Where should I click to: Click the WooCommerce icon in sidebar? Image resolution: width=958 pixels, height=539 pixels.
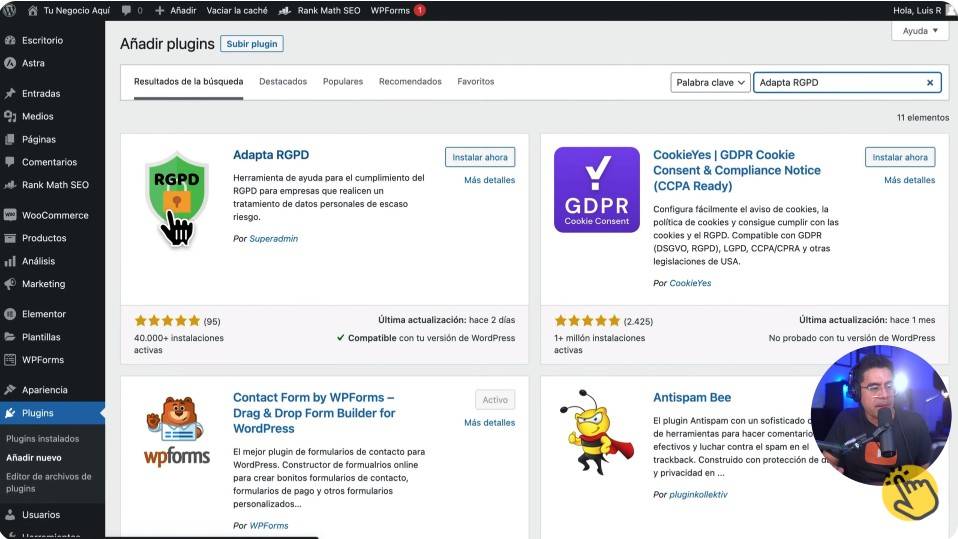point(10,215)
